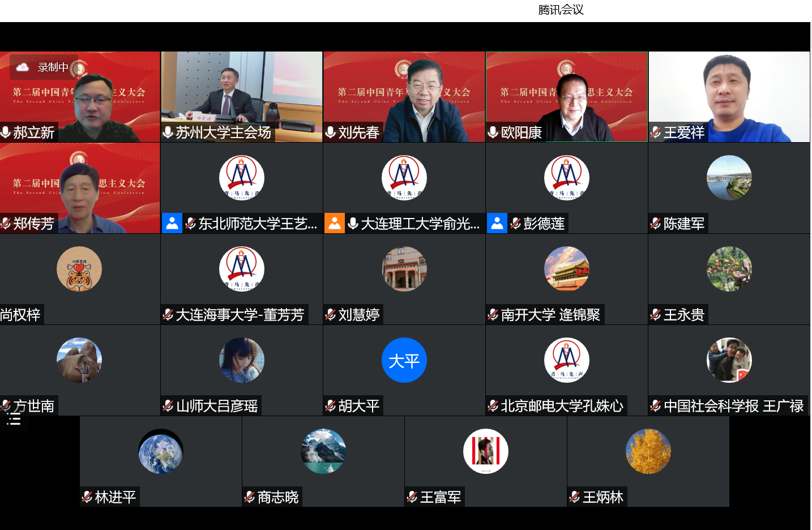Click blue person icon beside 彭德莲
Screen dimensions: 812x530
497,223
